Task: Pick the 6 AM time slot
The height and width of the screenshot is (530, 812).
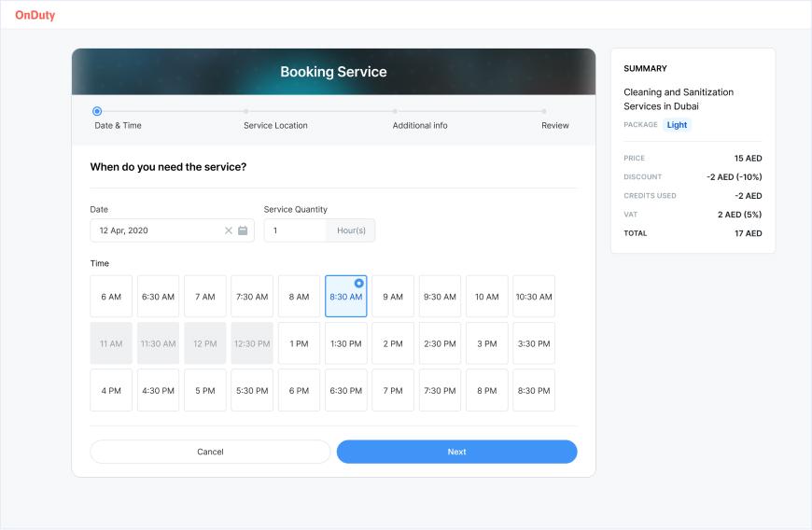Action: tap(111, 296)
